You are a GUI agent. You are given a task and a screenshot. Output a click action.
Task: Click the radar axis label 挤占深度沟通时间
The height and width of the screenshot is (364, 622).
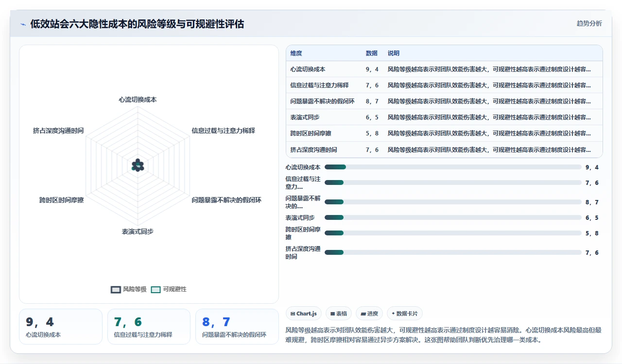click(58, 131)
